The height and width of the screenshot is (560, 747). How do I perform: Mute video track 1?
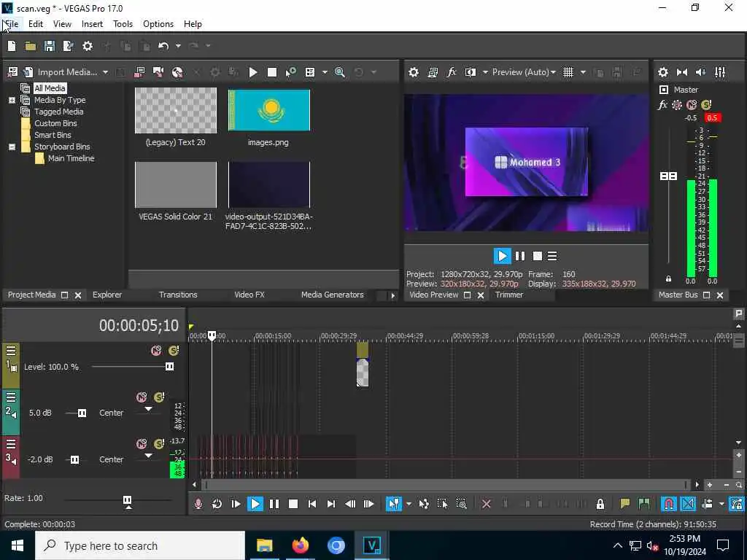pos(156,351)
